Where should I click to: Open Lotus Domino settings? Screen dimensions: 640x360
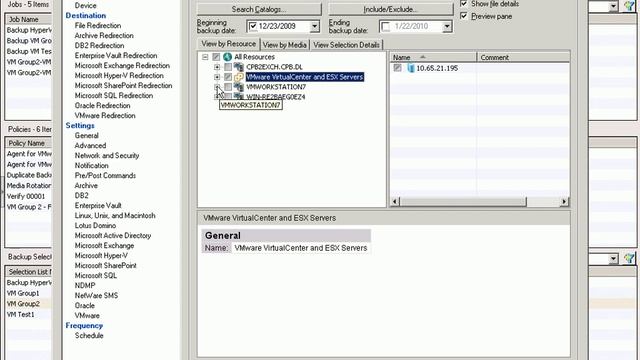point(95,225)
